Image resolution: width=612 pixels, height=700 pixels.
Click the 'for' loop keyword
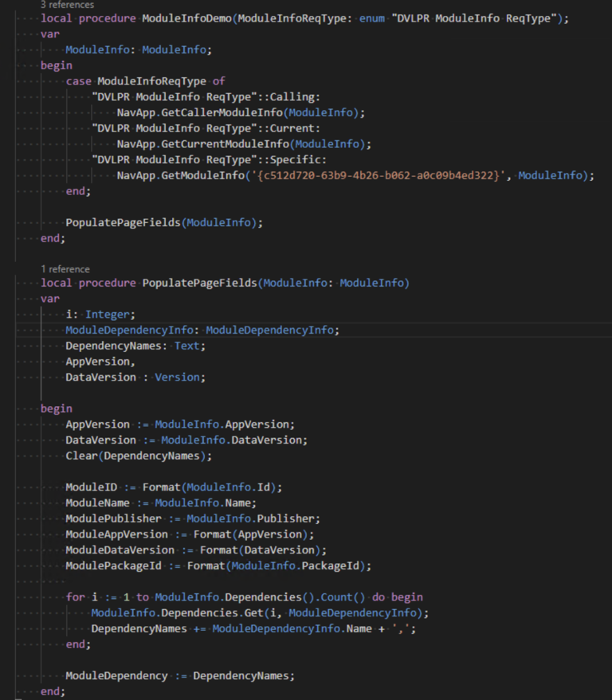(x=75, y=596)
